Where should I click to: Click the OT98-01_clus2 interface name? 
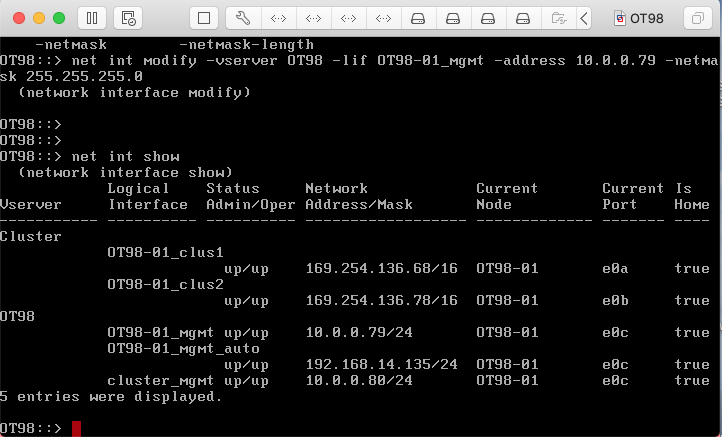coord(165,285)
